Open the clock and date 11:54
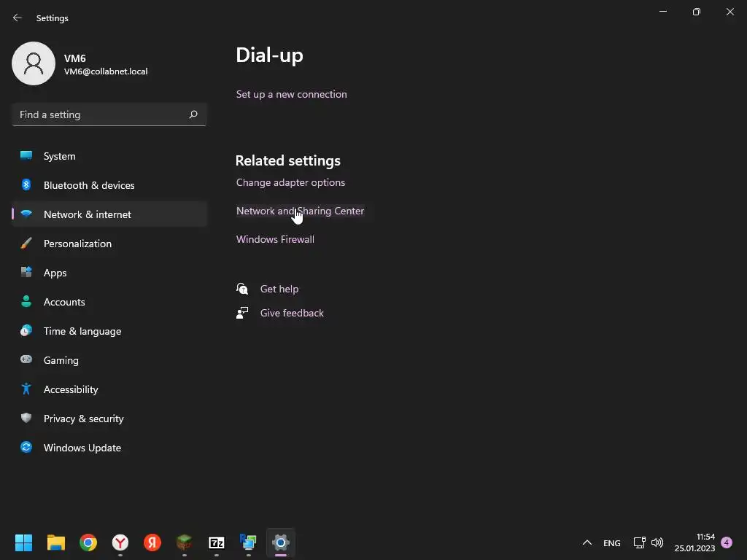Screen dimensions: 747x560 (694, 542)
